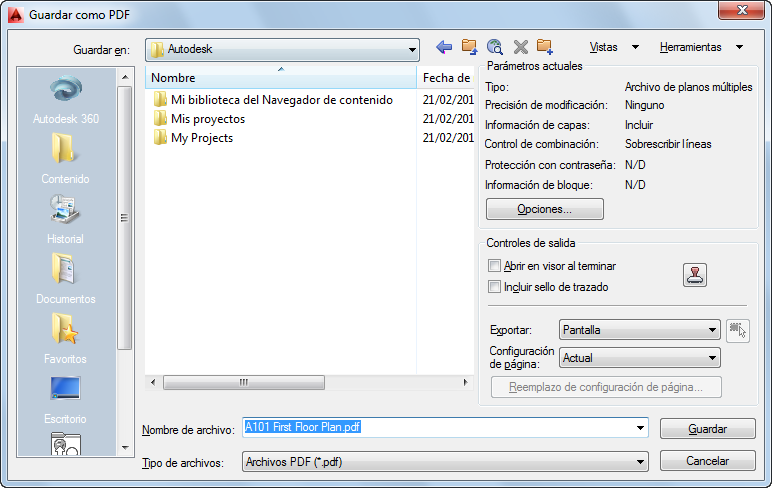The image size is (772, 488).
Task: Check Incluir sello de trazado
Action: [494, 287]
